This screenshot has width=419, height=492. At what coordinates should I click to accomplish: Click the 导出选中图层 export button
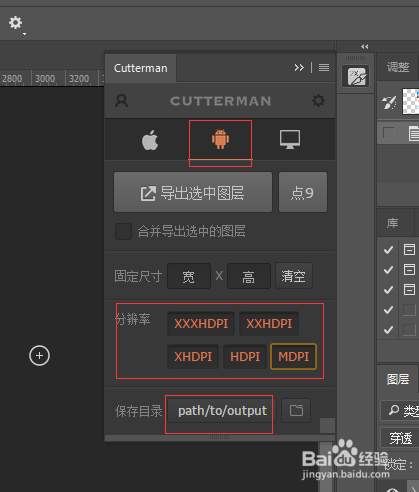[193, 192]
